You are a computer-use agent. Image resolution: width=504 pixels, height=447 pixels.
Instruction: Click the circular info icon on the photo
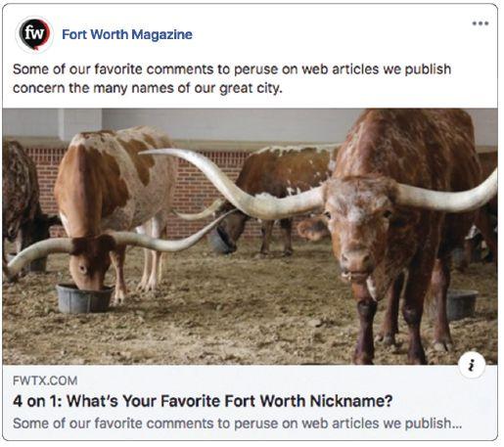pos(472,365)
